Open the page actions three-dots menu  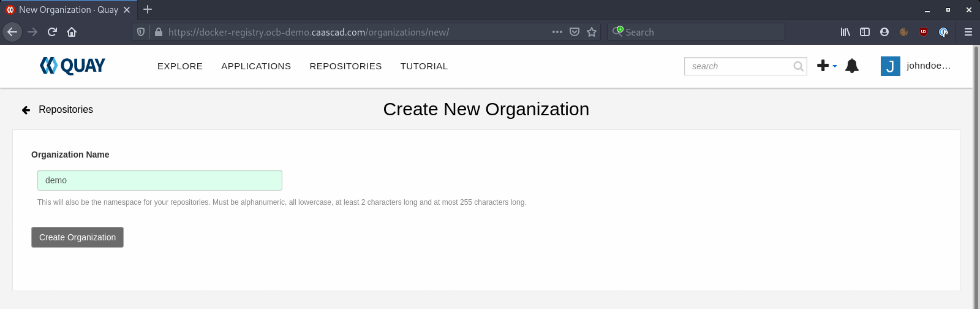pos(557,32)
